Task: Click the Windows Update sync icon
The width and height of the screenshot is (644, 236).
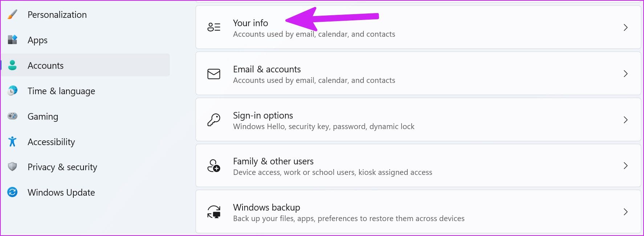Action: [x=12, y=192]
